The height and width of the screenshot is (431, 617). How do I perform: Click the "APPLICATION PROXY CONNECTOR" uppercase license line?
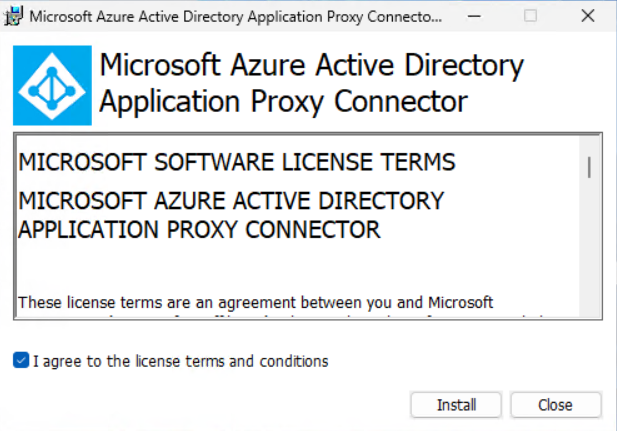point(199,229)
